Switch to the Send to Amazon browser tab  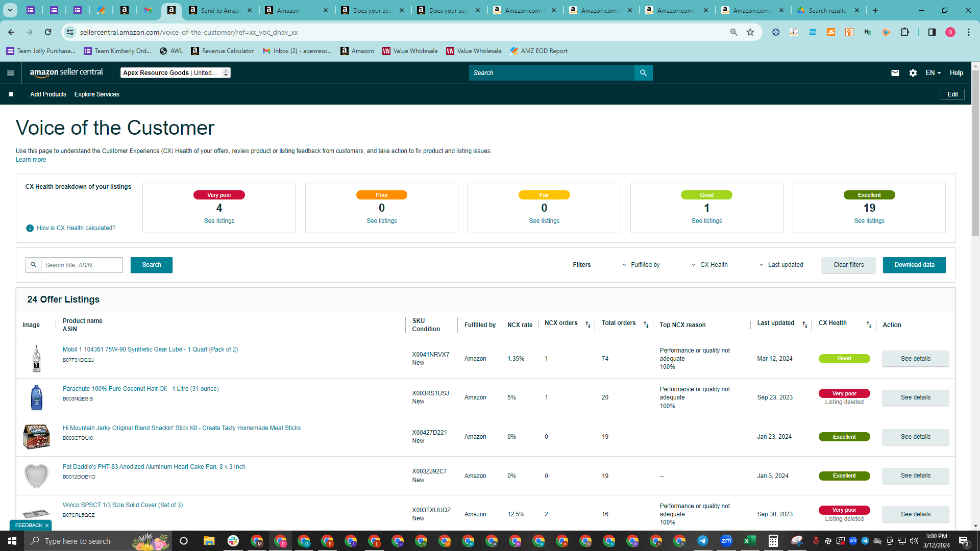(x=220, y=10)
